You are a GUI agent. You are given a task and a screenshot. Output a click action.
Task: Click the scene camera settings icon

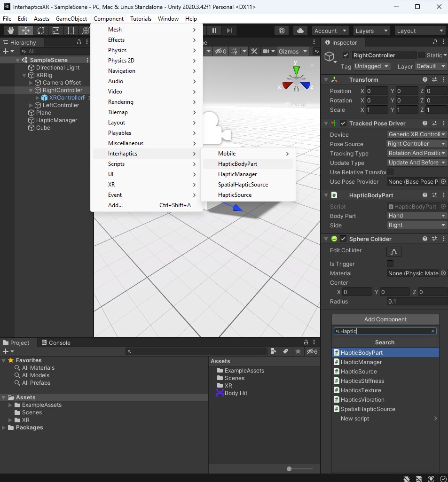[x=266, y=51]
